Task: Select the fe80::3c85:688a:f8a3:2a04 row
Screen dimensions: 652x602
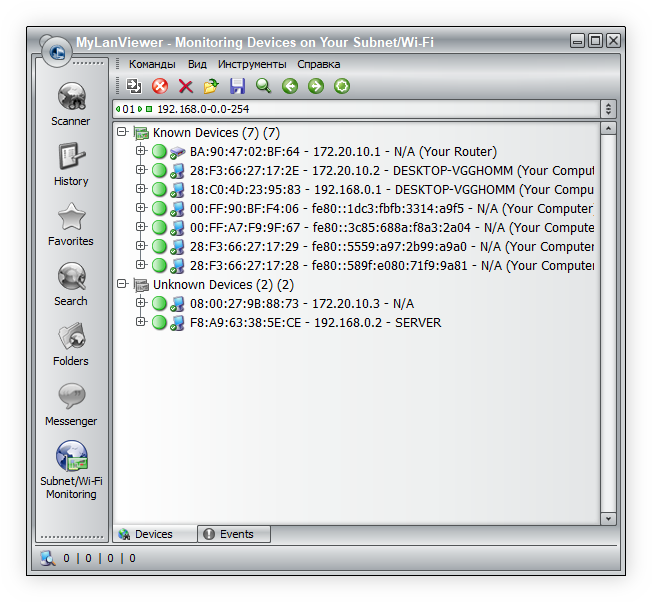Action: pos(392,228)
